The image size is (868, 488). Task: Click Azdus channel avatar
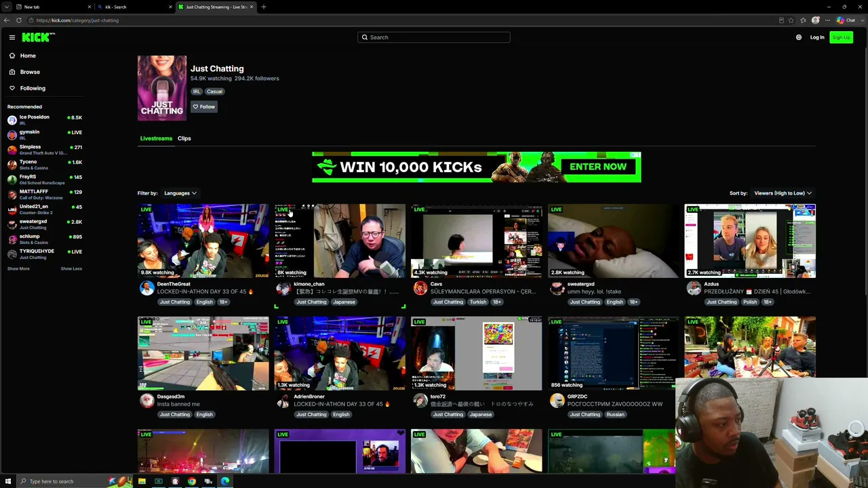[x=694, y=288]
